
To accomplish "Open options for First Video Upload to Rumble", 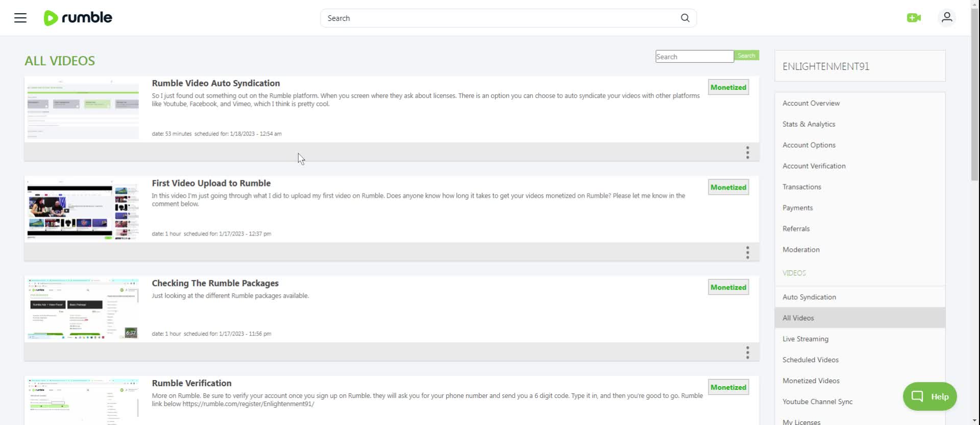I will pyautogui.click(x=747, y=252).
